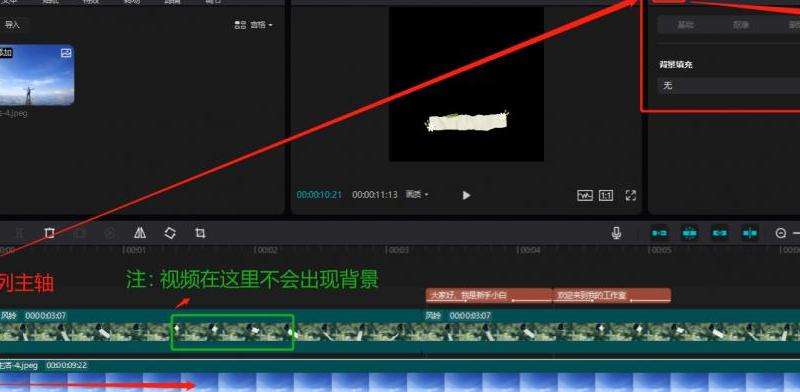This screenshot has height=392, width=800.
Task: Open fullscreen preview with expand icon
Action: tap(631, 195)
